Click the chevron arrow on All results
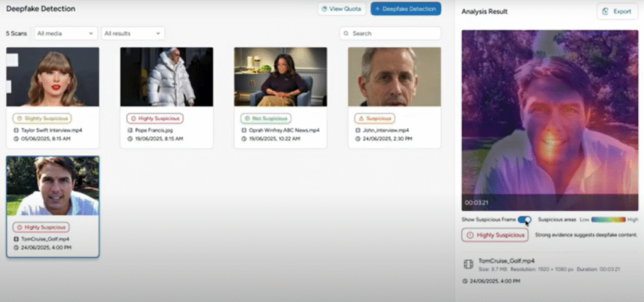Viewport: 644px width, 302px height. (158, 34)
